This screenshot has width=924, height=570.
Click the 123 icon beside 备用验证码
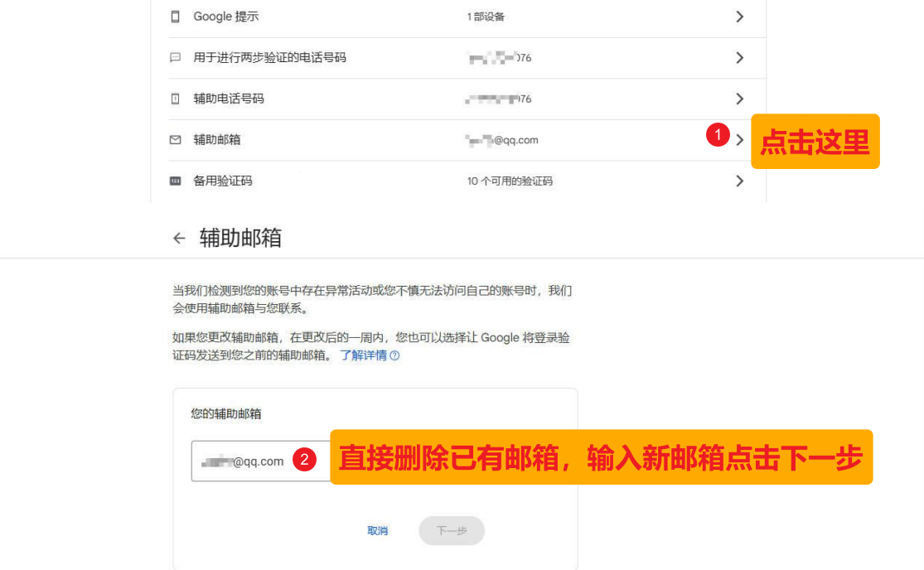[x=175, y=181]
